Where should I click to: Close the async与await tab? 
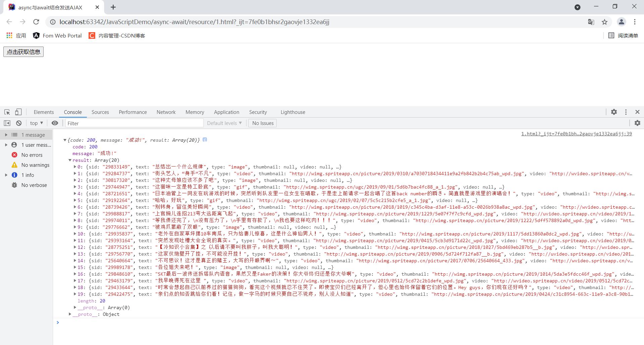click(x=97, y=7)
